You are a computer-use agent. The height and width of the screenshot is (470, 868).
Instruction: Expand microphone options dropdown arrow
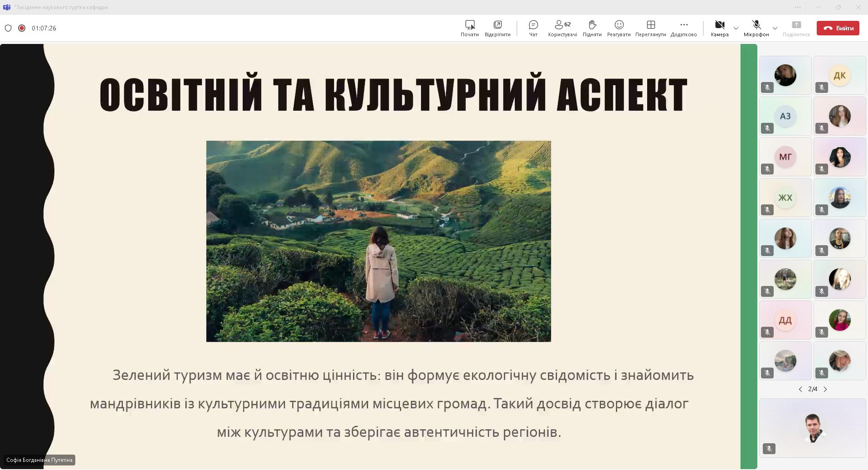(x=775, y=28)
